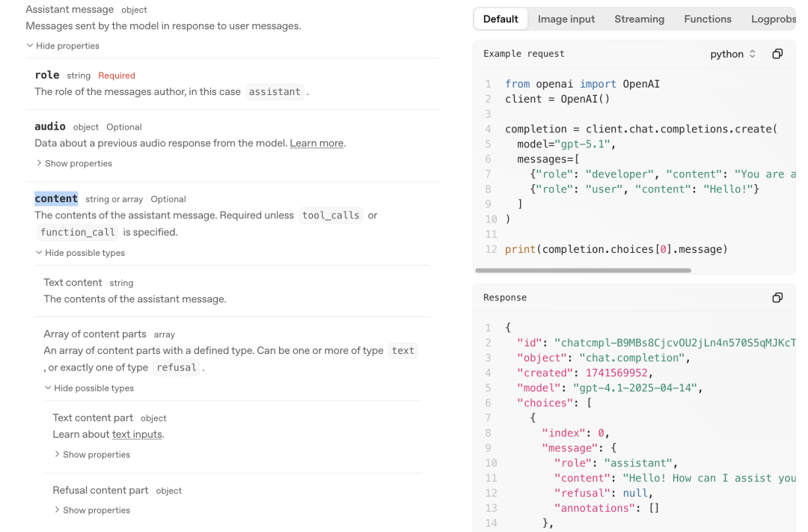Image resolution: width=808 pixels, height=532 pixels.
Task: Click the "gpt-4.1-2025-04-14" model value
Action: click(x=635, y=388)
